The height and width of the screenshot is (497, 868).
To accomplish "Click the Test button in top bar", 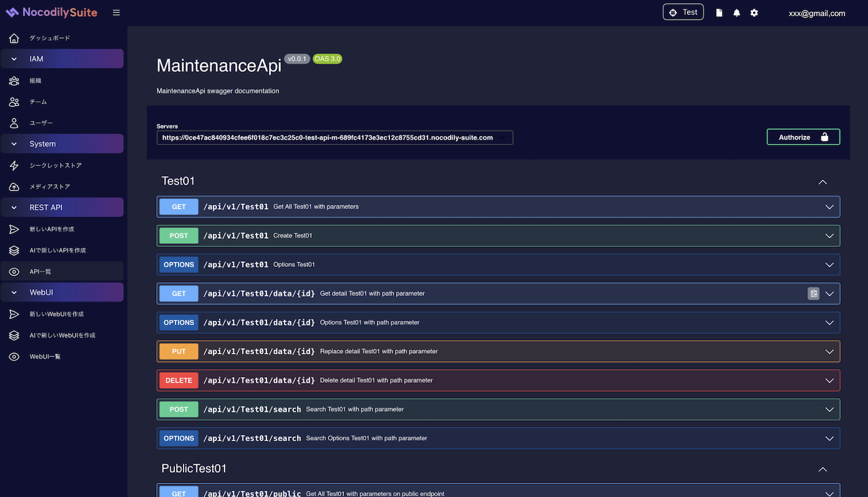I will click(x=683, y=12).
